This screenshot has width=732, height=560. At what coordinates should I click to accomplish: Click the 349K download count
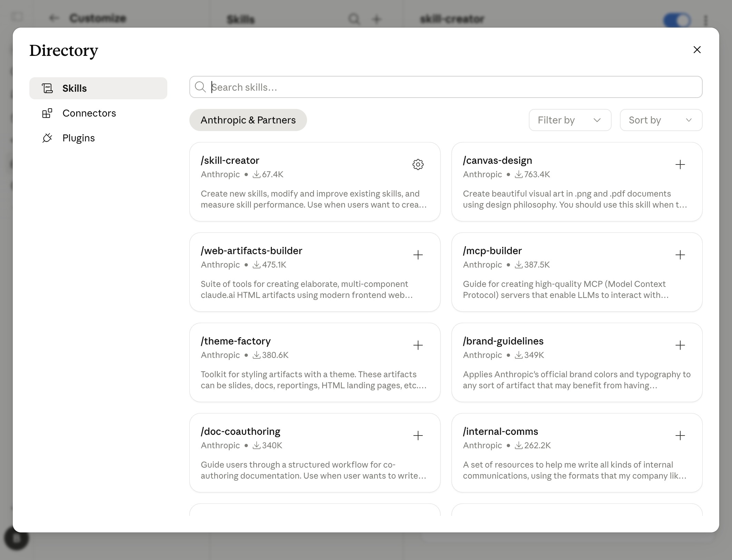pos(534,355)
